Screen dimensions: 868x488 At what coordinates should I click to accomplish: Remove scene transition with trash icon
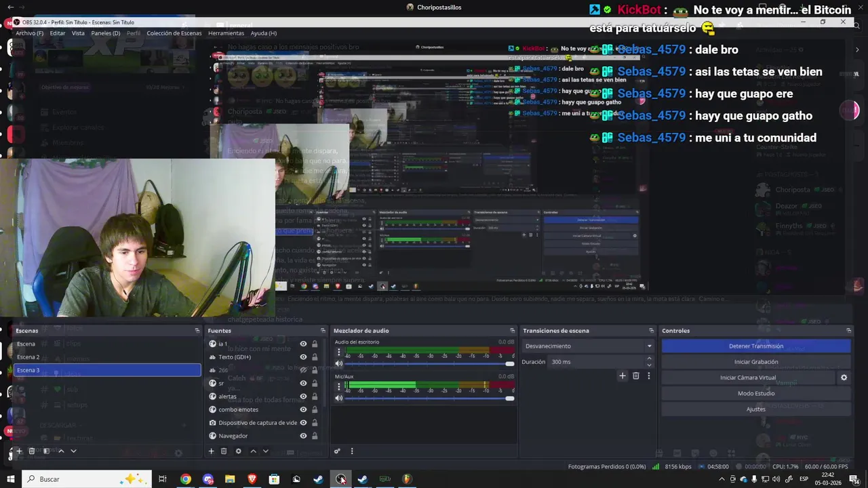click(x=635, y=375)
